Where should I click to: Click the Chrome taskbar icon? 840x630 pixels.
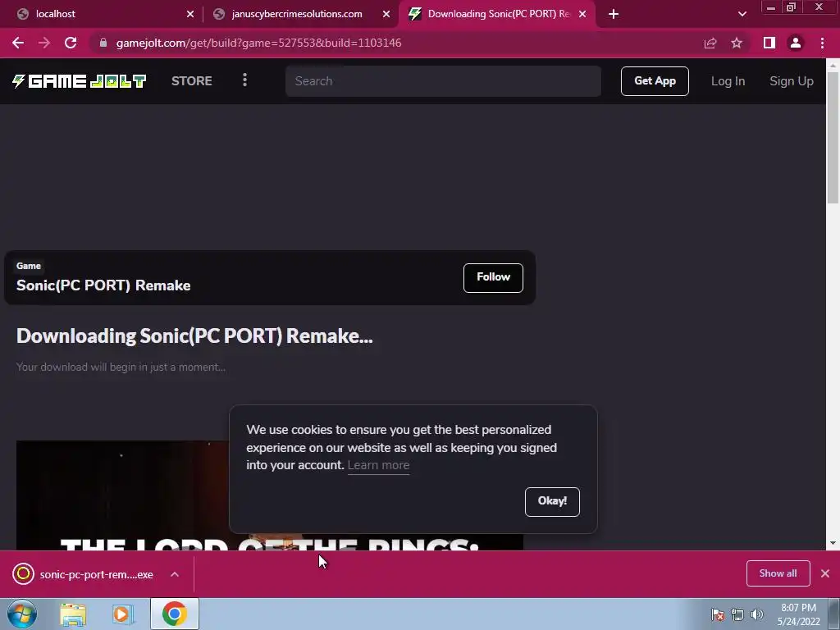pyautogui.click(x=175, y=614)
